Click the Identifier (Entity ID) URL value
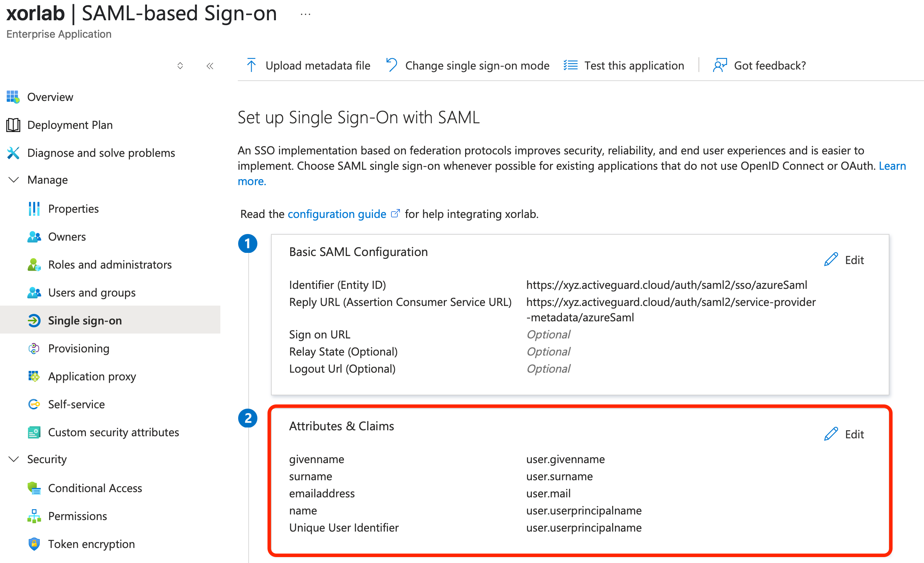Screen dimensions: 924x563 tap(666, 285)
